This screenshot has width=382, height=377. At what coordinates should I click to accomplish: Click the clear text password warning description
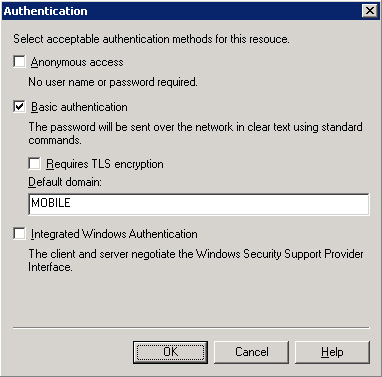[195, 133]
